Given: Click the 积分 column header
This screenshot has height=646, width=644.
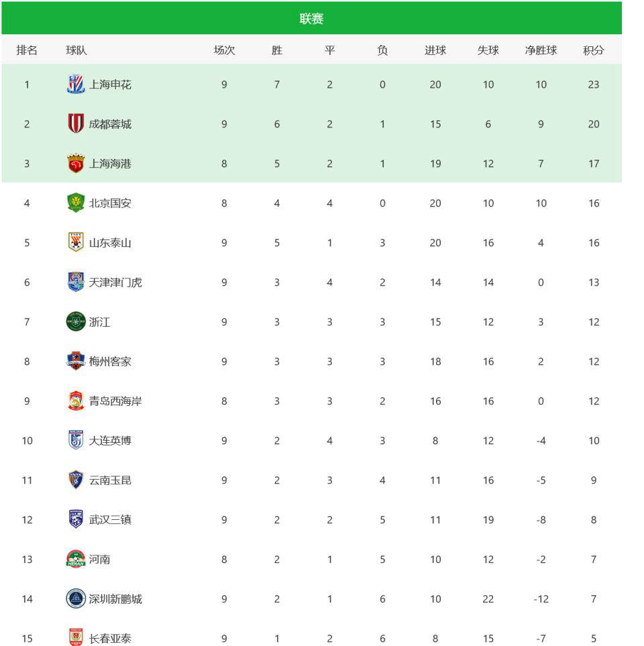Looking at the screenshot, I should [594, 50].
